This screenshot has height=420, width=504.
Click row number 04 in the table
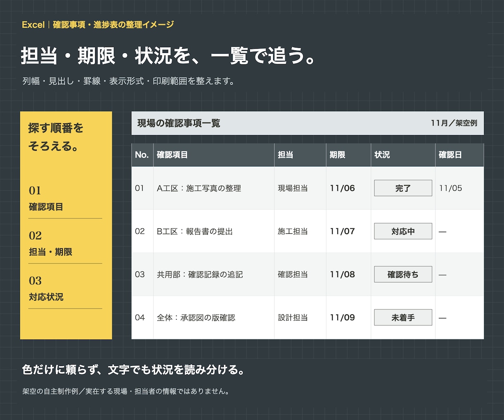point(140,318)
